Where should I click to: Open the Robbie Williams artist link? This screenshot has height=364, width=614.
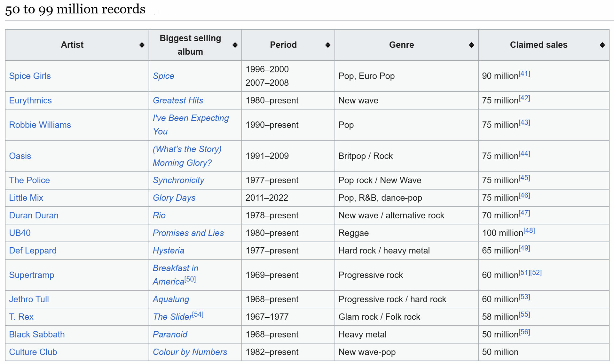[x=40, y=125]
